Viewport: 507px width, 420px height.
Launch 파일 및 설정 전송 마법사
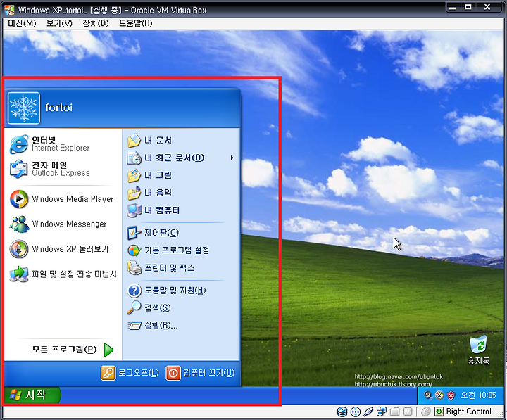tap(64, 274)
